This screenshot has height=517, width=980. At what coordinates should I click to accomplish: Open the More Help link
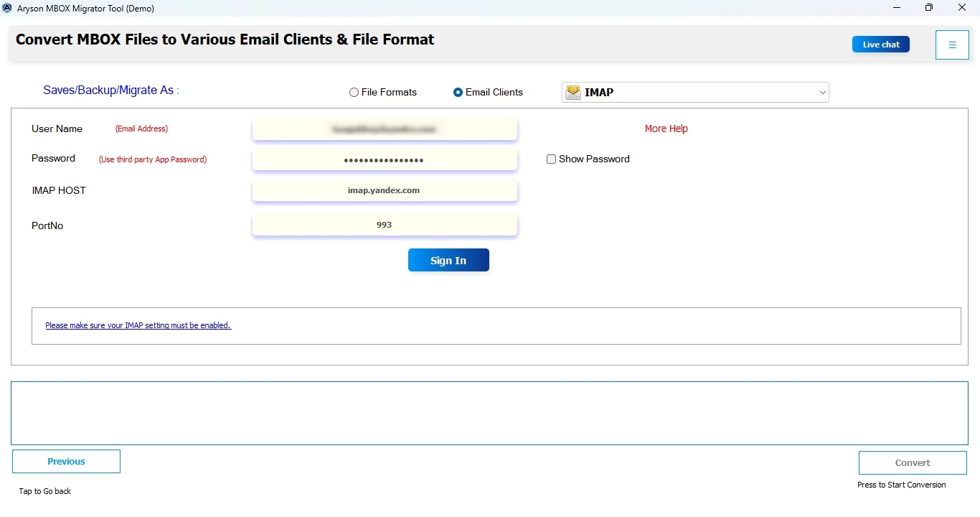666,129
